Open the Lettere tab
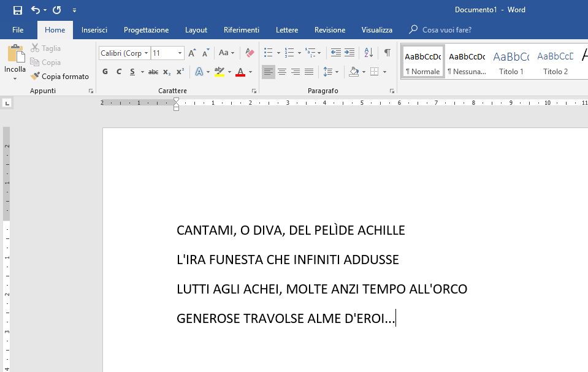This screenshot has height=372, width=588. pyautogui.click(x=287, y=30)
